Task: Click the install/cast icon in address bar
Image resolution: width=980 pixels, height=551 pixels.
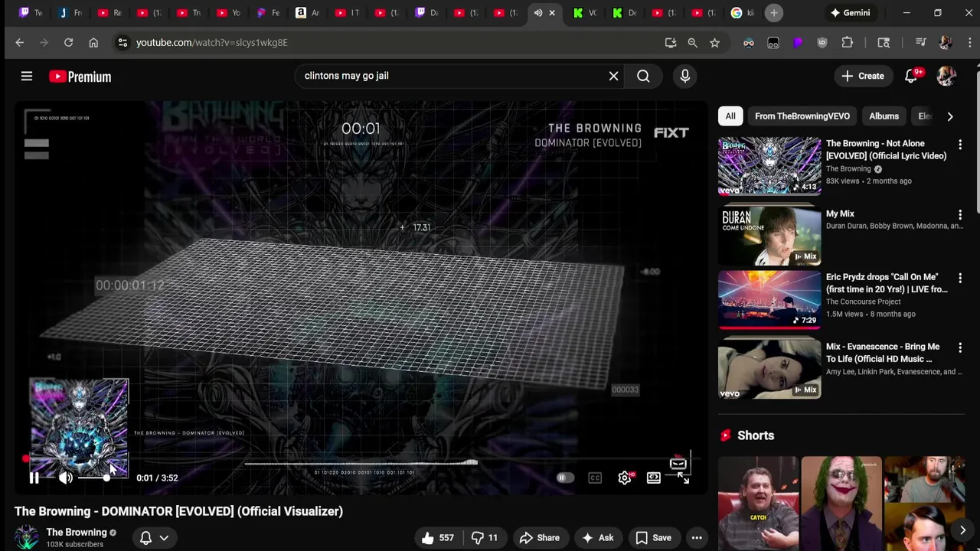Action: pos(671,43)
